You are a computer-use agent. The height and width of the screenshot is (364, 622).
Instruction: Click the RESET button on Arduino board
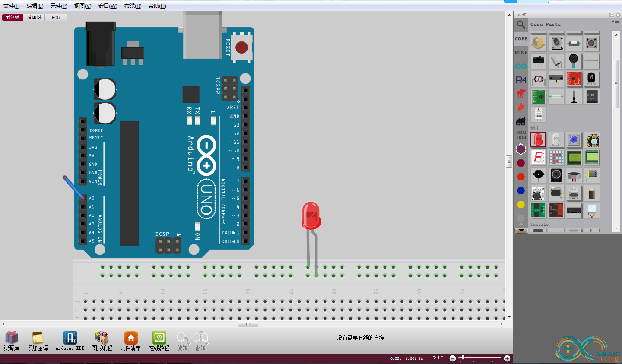(242, 47)
